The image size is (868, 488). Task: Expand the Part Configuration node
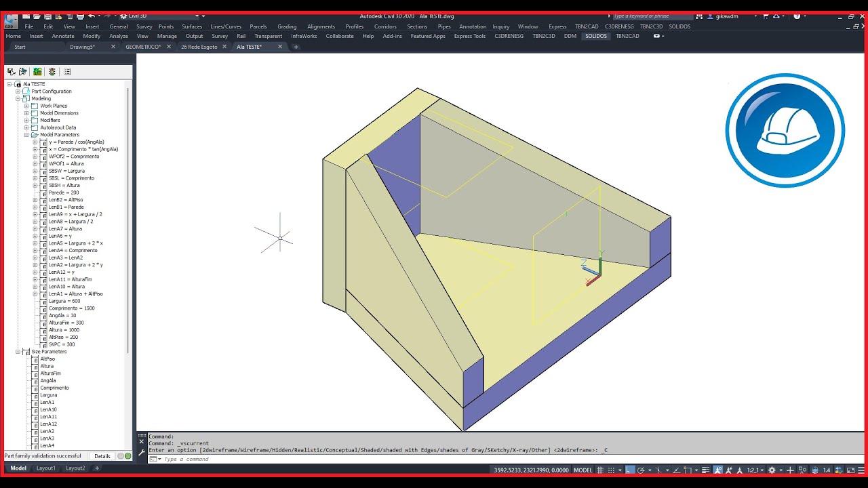click(x=18, y=91)
